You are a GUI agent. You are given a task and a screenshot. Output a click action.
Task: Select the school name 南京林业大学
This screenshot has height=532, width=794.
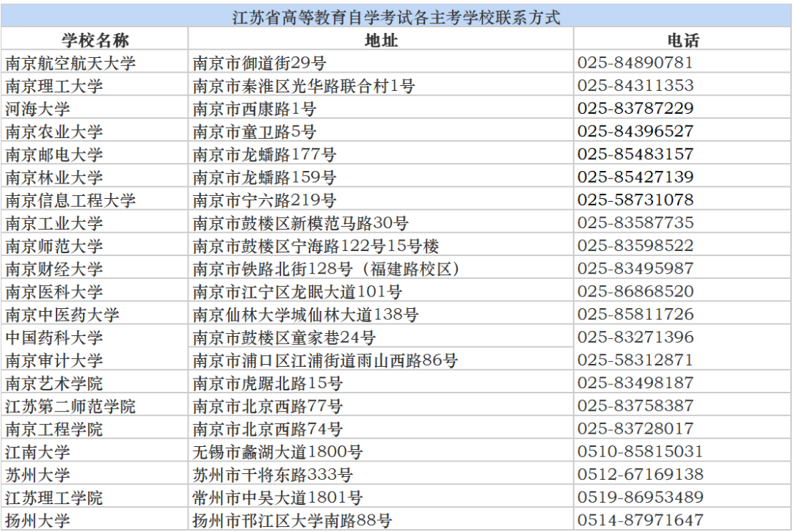coord(54,177)
